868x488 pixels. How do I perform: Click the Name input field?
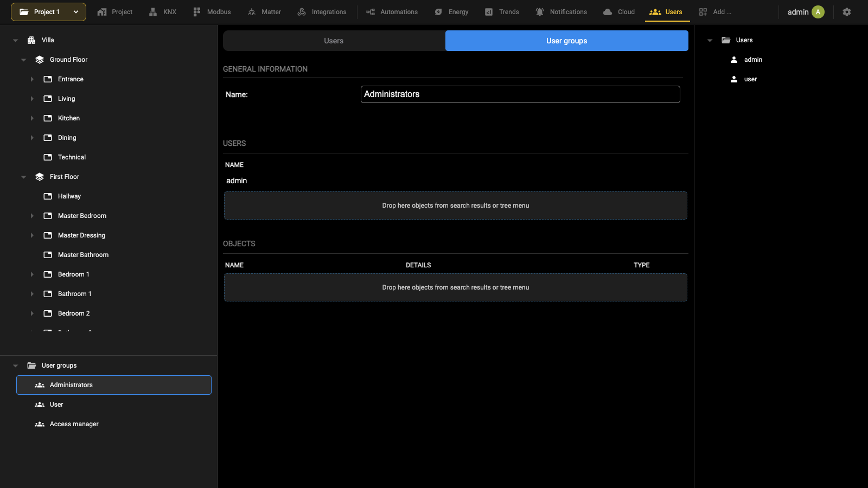click(520, 94)
